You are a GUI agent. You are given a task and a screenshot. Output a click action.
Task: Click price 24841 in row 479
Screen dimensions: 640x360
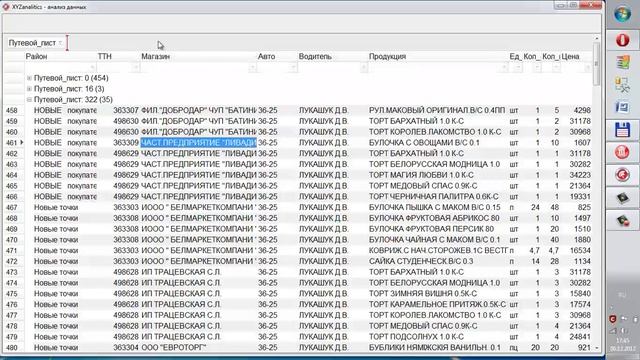pos(580,337)
